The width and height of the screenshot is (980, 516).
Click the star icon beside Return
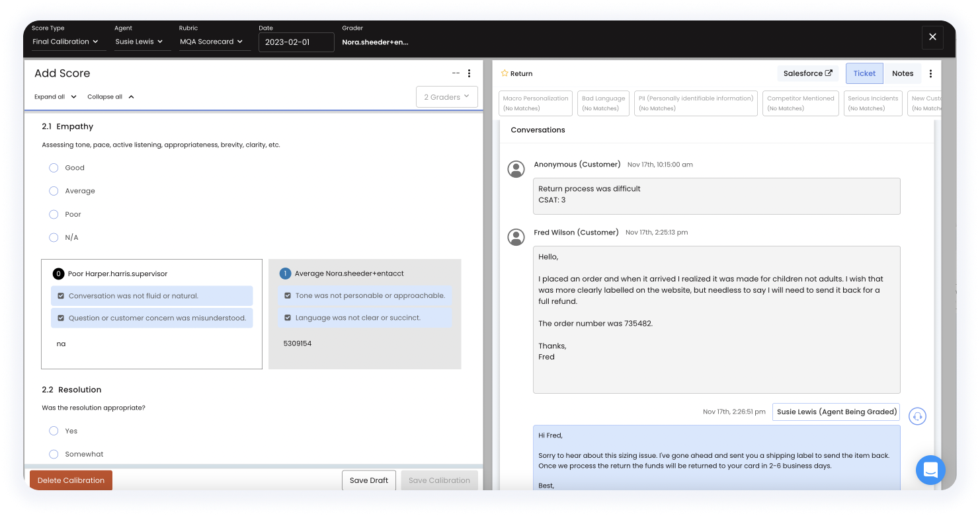pos(504,73)
